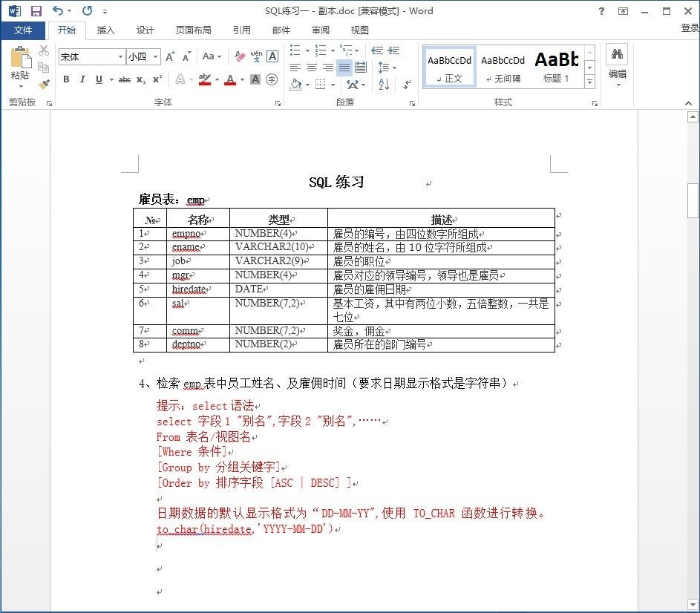Decrease font size with Shrink Font
Viewport: 700px width, 613px height.
click(186, 56)
